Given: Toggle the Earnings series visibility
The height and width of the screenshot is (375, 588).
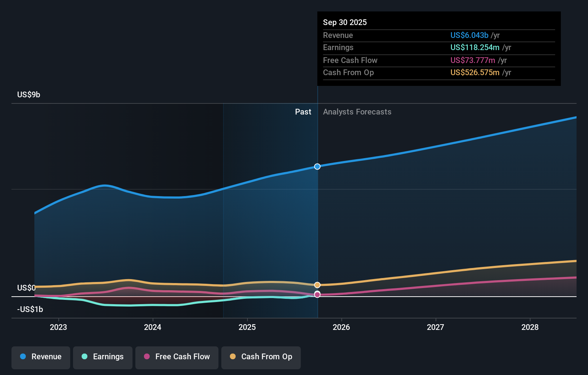Looking at the screenshot, I should 103,357.
